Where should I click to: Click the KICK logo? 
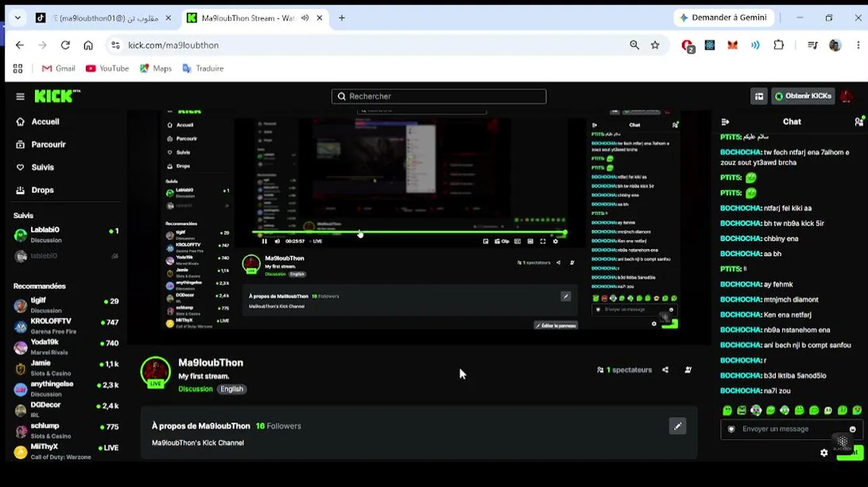tap(57, 96)
